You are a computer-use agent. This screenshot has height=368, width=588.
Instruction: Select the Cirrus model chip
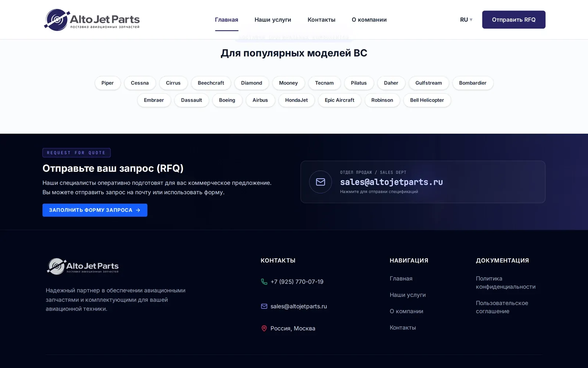173,83
